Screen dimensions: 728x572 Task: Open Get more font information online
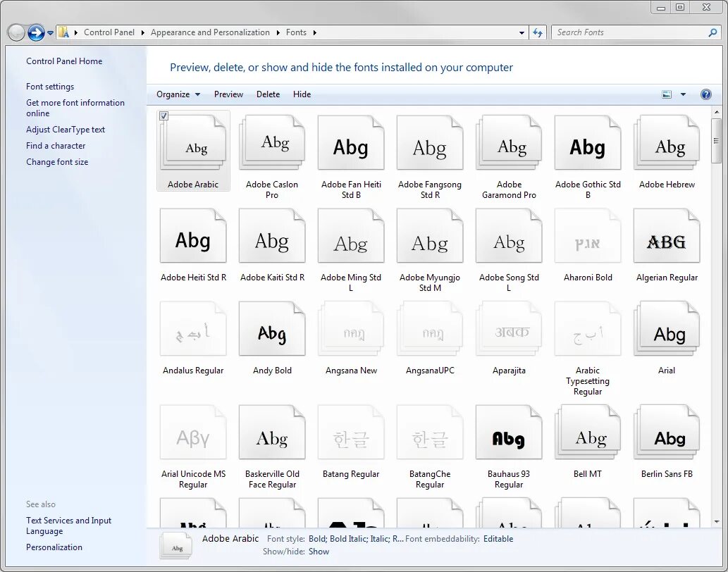tap(75, 108)
